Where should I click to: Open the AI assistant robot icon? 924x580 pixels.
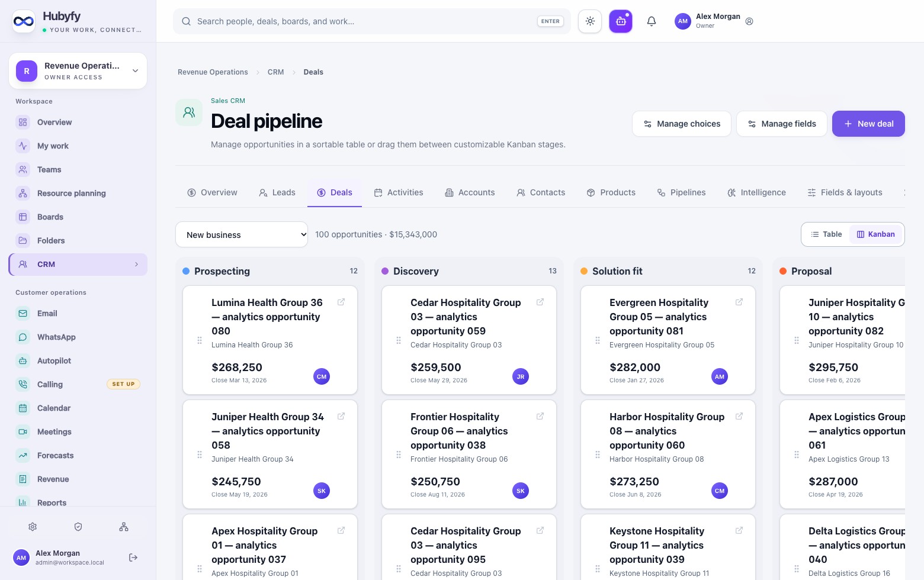click(x=621, y=21)
